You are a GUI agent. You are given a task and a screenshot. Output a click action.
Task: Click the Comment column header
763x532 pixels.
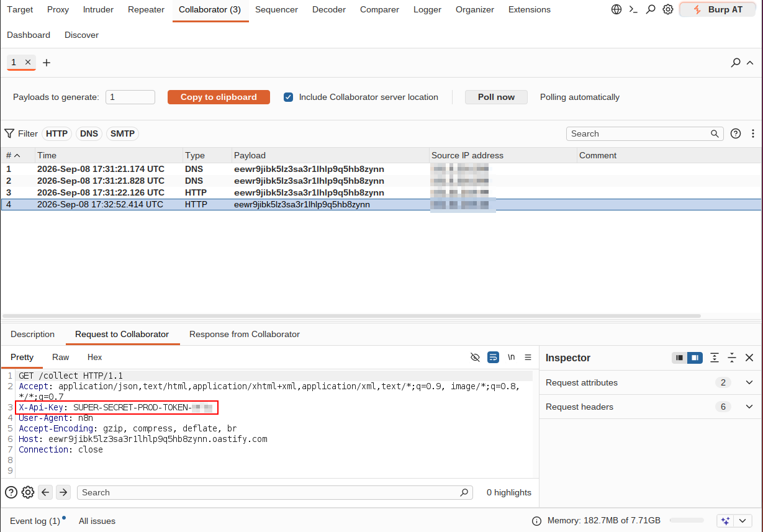pos(669,155)
